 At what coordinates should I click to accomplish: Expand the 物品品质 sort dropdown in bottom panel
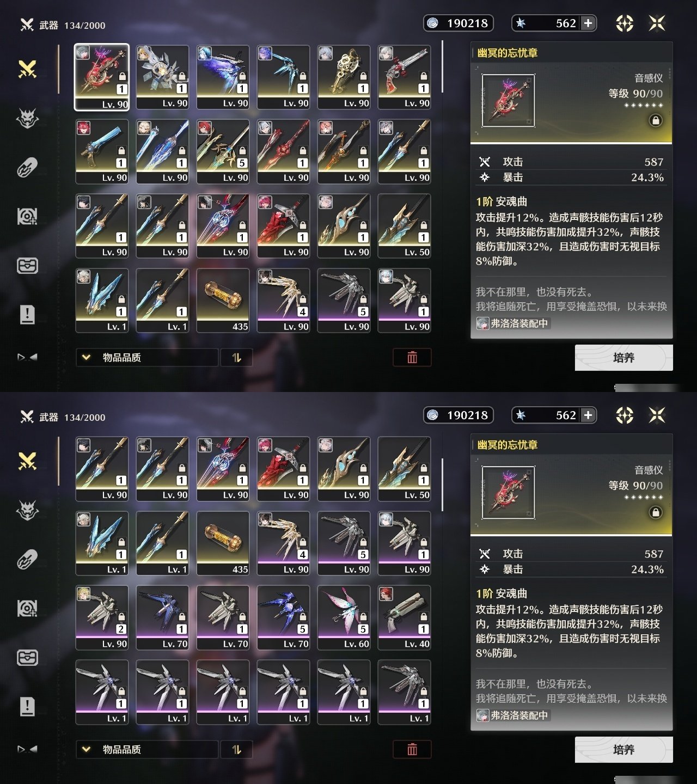click(x=147, y=749)
